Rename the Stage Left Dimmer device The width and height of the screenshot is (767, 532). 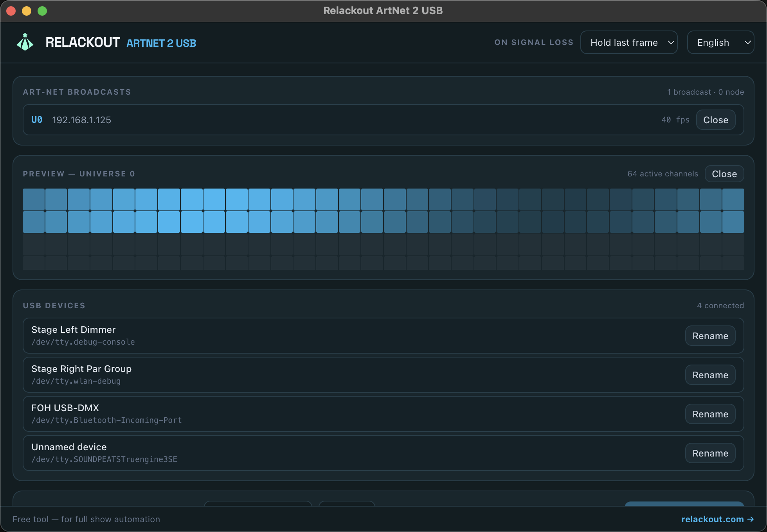pos(710,336)
